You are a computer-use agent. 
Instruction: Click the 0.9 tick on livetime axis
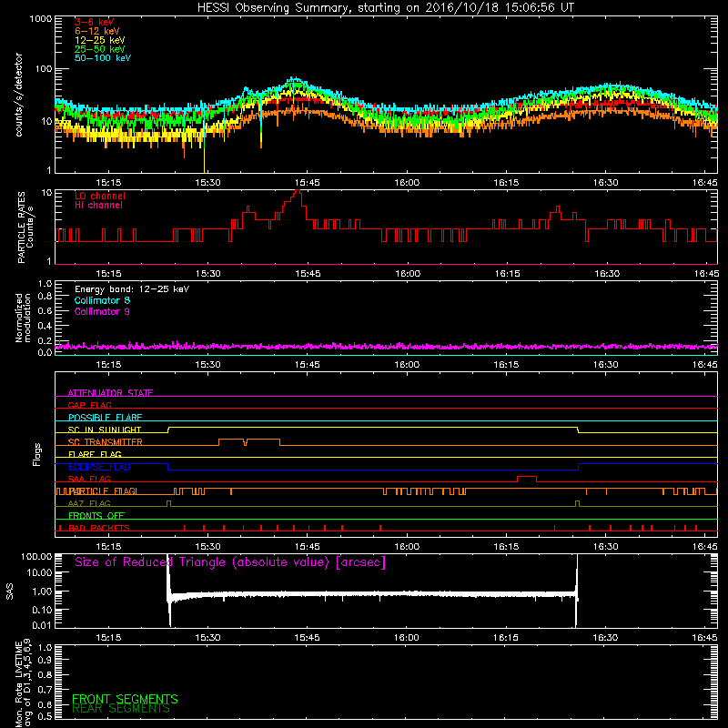point(45,661)
